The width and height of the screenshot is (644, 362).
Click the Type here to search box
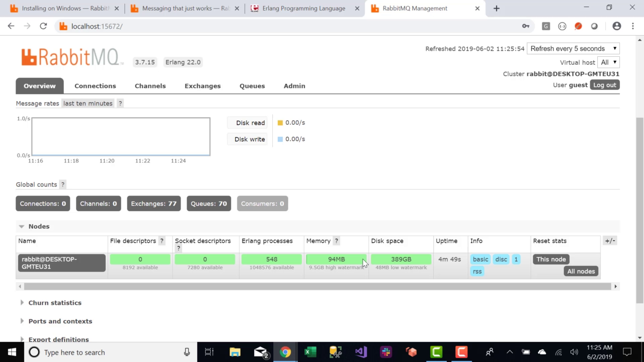pos(110,352)
